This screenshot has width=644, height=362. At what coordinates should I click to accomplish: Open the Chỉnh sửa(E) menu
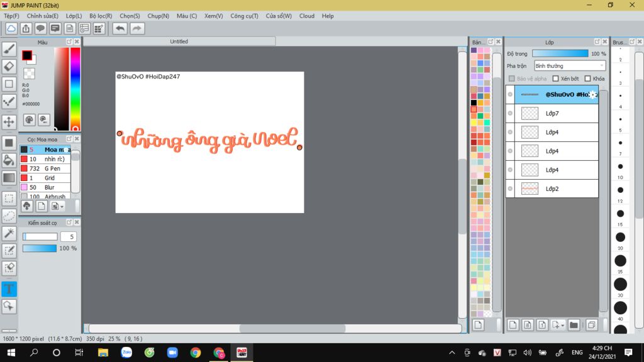42,16
